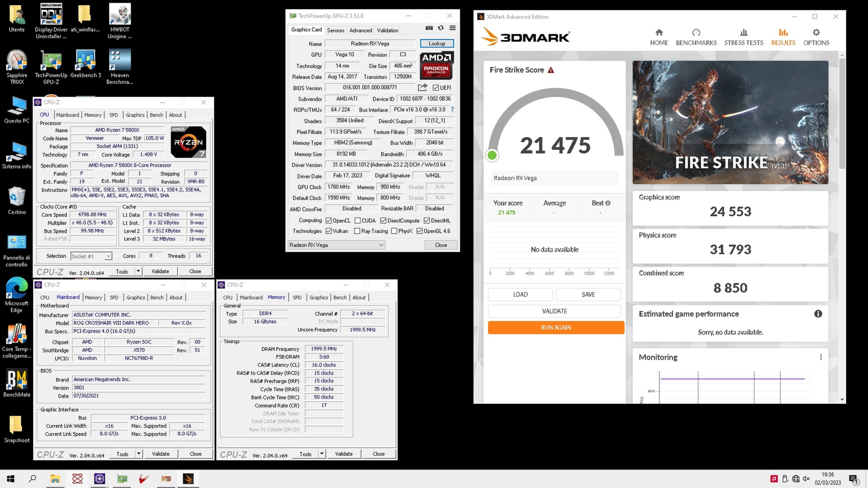Click LOAD result button in 3DMark

coord(520,294)
